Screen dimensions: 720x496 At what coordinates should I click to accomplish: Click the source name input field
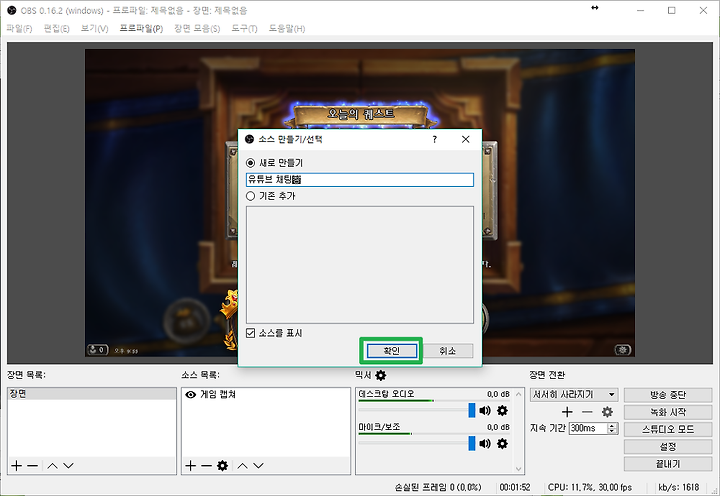360,180
